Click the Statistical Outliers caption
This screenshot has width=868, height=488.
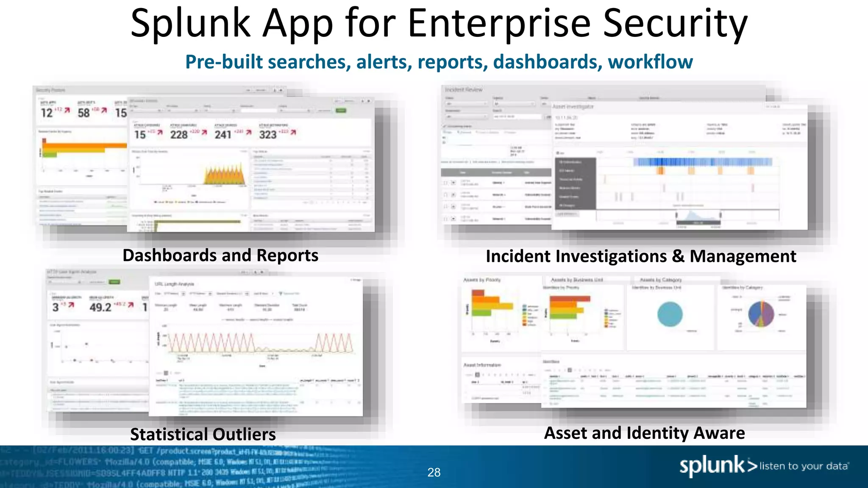pyautogui.click(x=203, y=435)
